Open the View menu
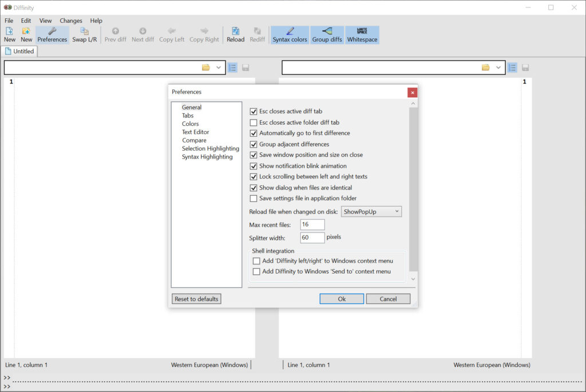 (x=46, y=21)
